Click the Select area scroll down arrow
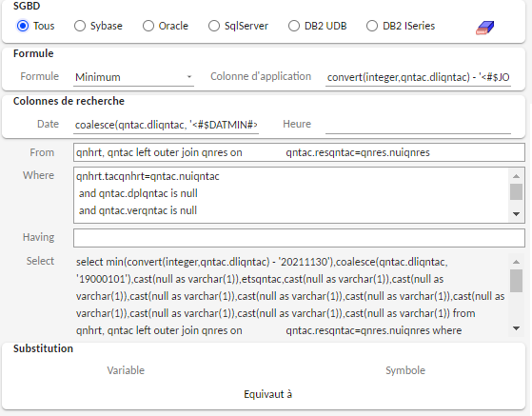 516,328
